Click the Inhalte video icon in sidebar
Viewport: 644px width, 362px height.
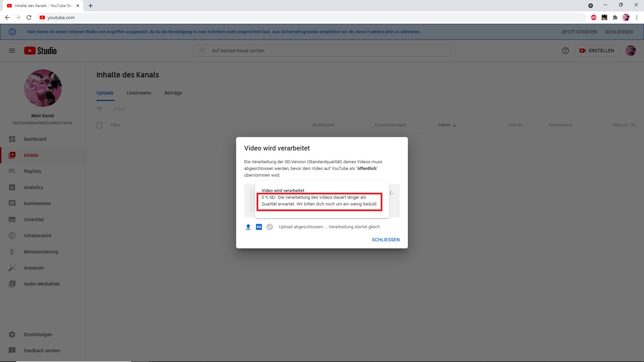[12, 155]
